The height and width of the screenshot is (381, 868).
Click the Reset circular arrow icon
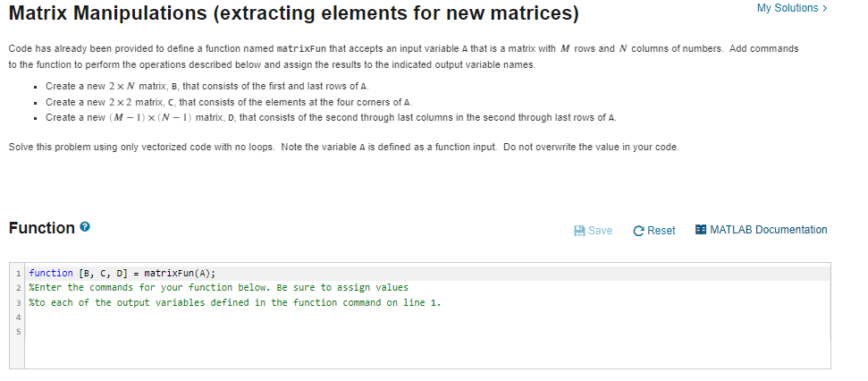click(x=638, y=231)
